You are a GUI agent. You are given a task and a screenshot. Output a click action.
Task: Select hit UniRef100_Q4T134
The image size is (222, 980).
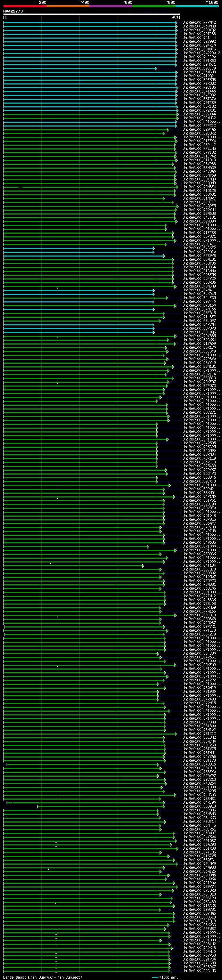199,565
